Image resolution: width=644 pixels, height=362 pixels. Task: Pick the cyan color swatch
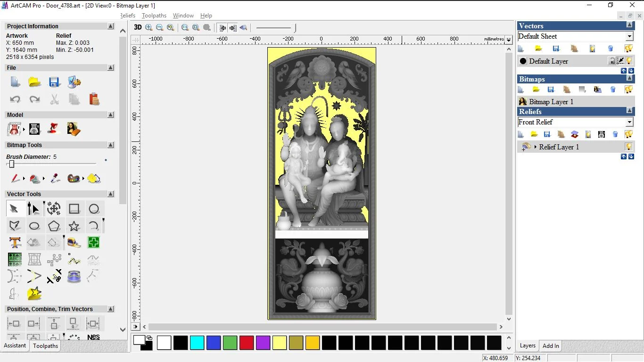tap(197, 343)
